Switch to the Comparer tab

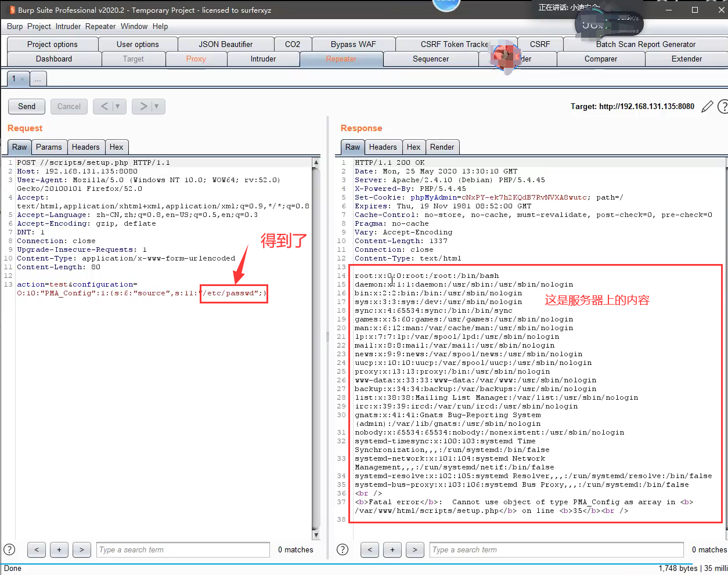[601, 59]
